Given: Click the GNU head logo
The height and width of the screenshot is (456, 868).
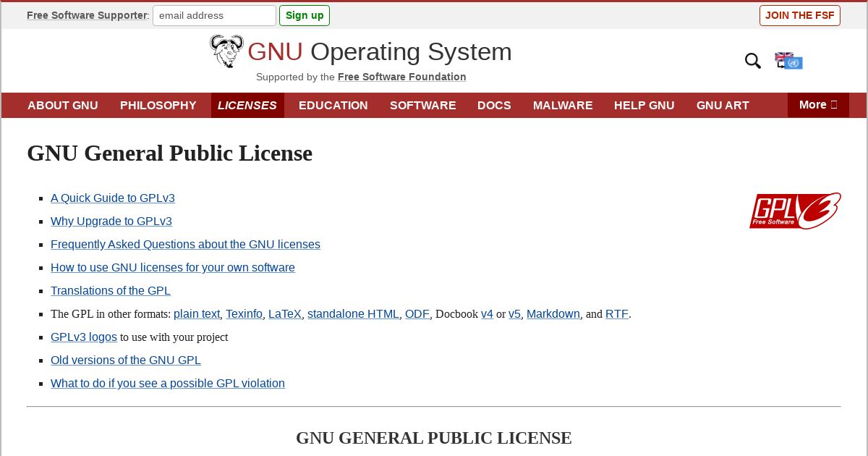Looking at the screenshot, I should (x=226, y=51).
